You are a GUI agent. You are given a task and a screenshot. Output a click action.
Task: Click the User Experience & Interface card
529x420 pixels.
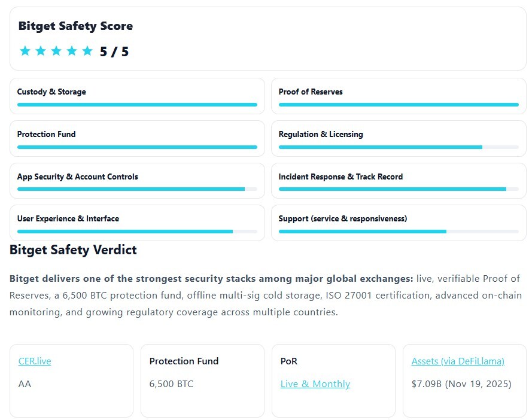[136, 223]
